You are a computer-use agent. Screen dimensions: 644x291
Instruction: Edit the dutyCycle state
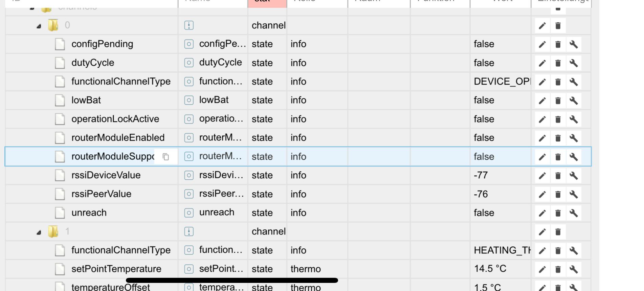coord(542,63)
